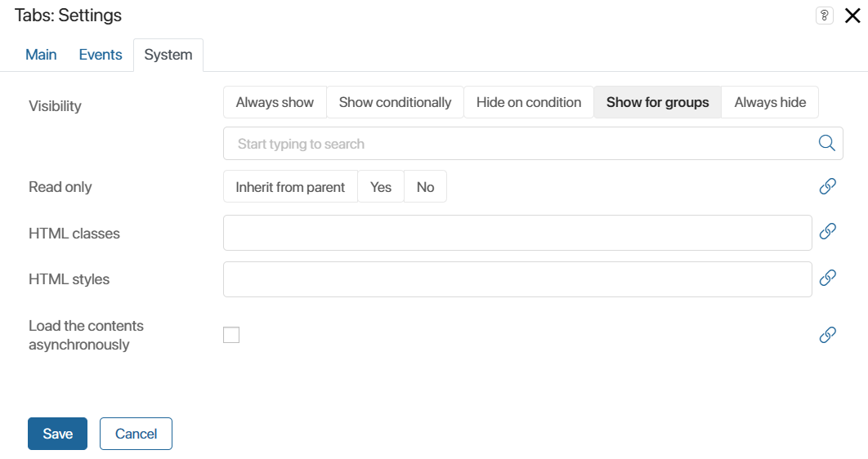Switch to the Events tab

101,55
